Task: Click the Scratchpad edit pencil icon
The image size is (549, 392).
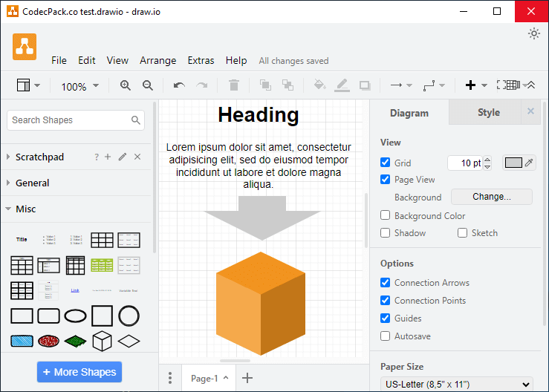Action: pyautogui.click(x=123, y=157)
